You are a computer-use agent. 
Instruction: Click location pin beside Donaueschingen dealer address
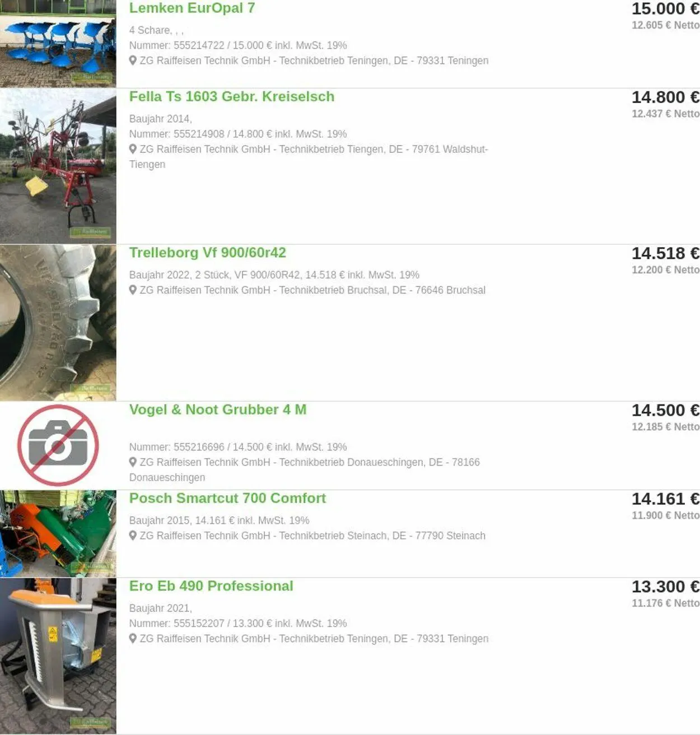coord(133,462)
